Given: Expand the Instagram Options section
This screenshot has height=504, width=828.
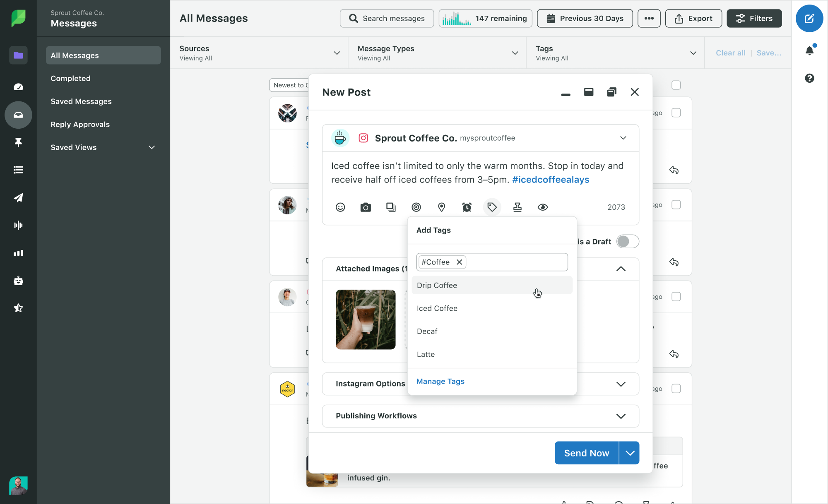Looking at the screenshot, I should (621, 384).
